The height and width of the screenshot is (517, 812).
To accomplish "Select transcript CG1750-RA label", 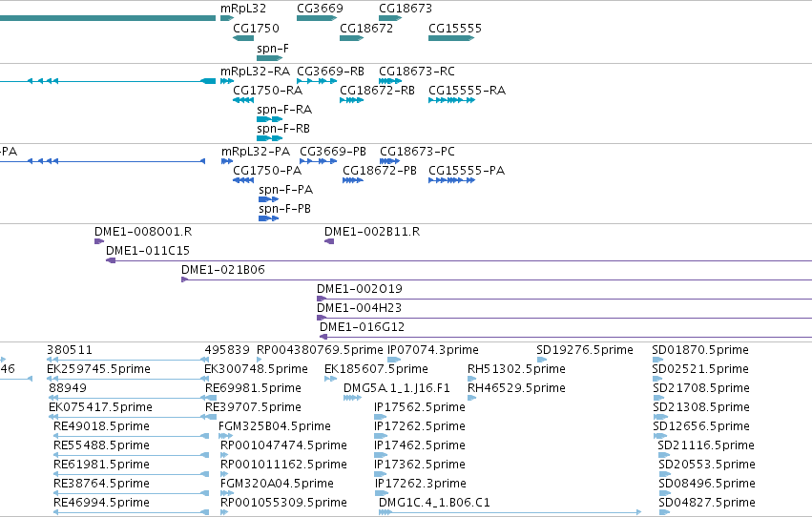I will tap(268, 91).
